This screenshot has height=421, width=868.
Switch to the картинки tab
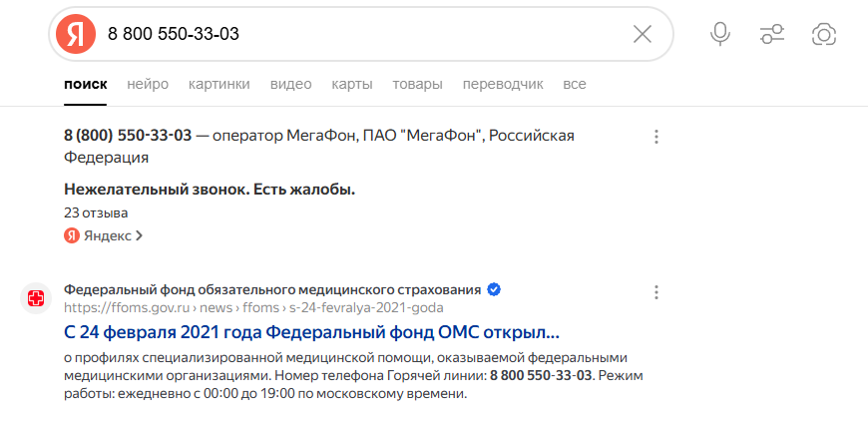(x=219, y=85)
